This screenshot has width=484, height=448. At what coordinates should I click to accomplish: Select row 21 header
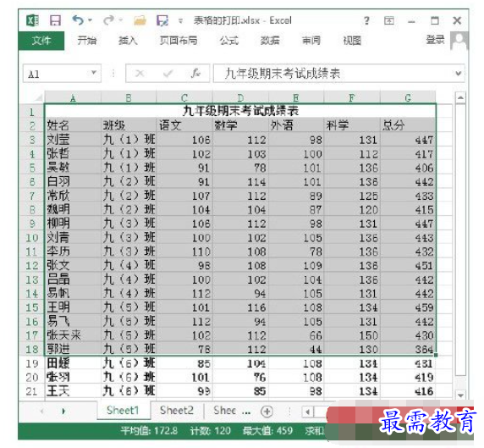(x=31, y=391)
